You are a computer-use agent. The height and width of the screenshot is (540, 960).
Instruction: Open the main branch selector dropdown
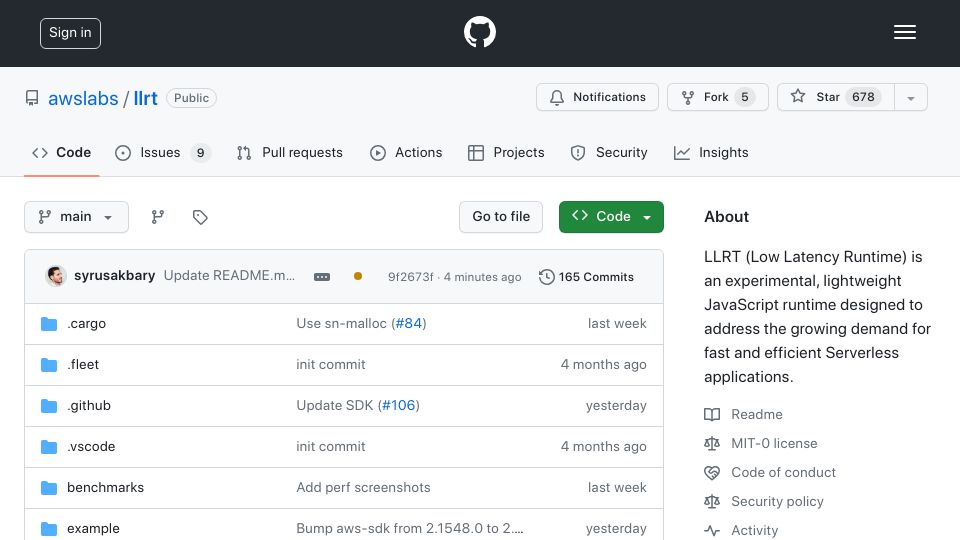(x=77, y=217)
